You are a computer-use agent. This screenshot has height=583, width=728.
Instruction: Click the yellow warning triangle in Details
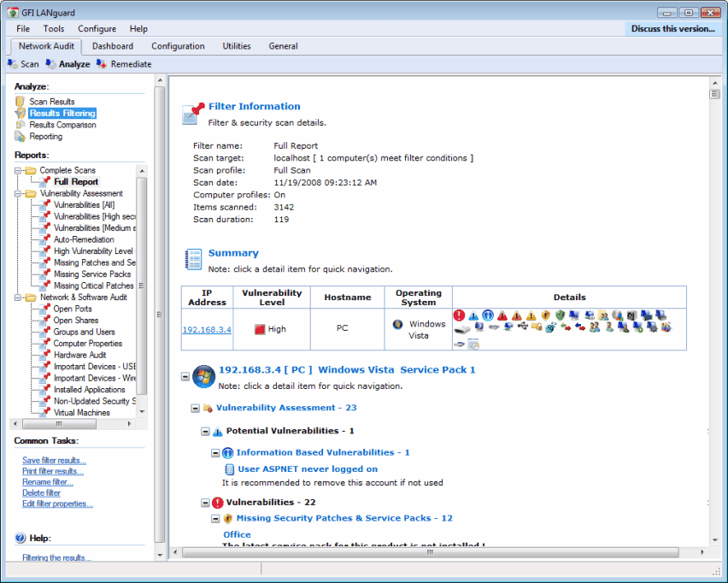[x=531, y=316]
